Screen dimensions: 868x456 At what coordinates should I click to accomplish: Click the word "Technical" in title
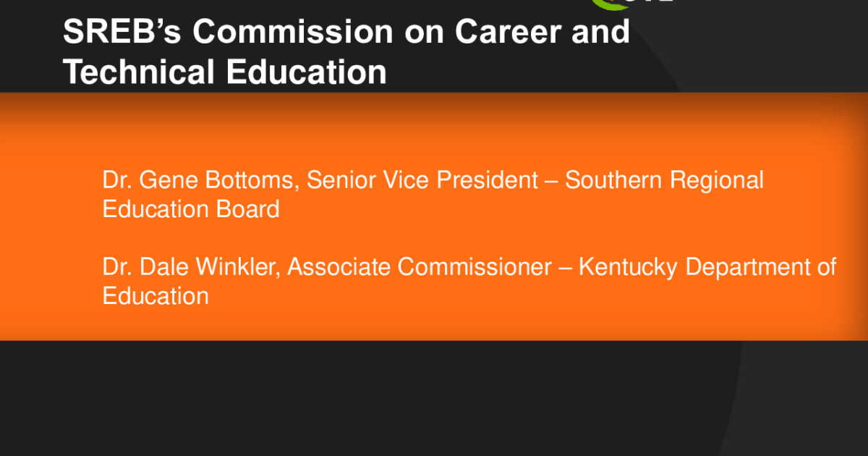[x=139, y=72]
